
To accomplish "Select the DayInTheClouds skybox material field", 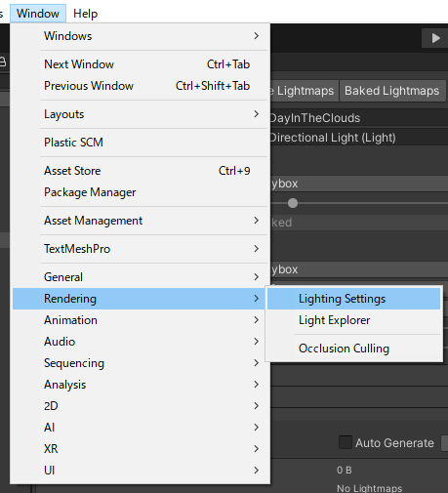I will tap(359, 118).
